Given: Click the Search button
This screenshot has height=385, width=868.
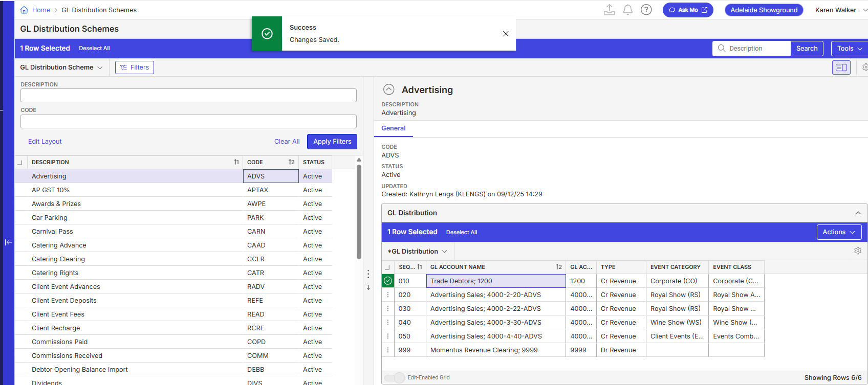Looking at the screenshot, I should point(807,49).
